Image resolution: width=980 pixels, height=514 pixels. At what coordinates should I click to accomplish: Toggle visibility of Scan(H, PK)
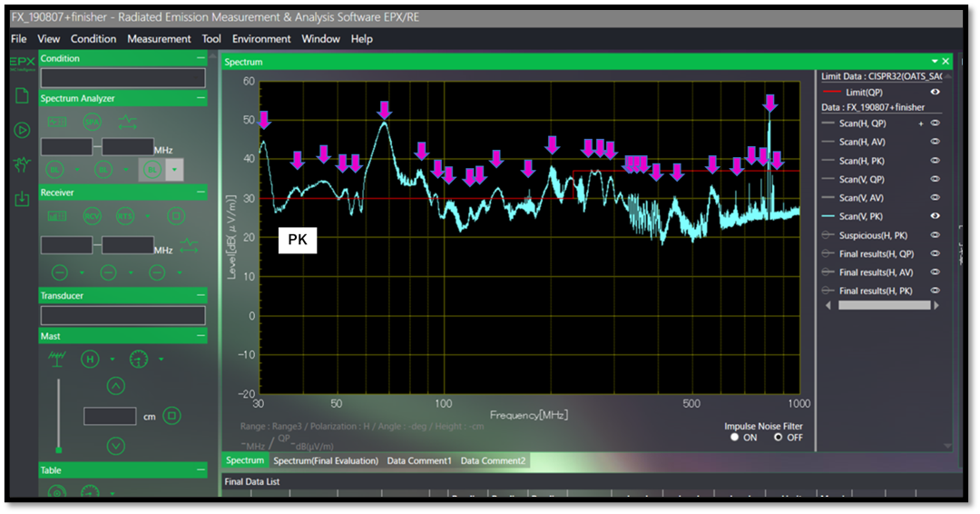tap(935, 160)
